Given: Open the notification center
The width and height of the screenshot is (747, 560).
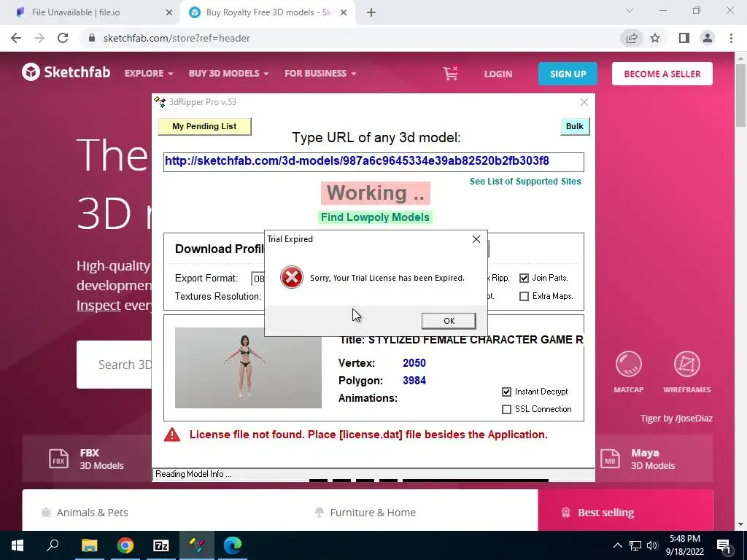Looking at the screenshot, I should [724, 545].
